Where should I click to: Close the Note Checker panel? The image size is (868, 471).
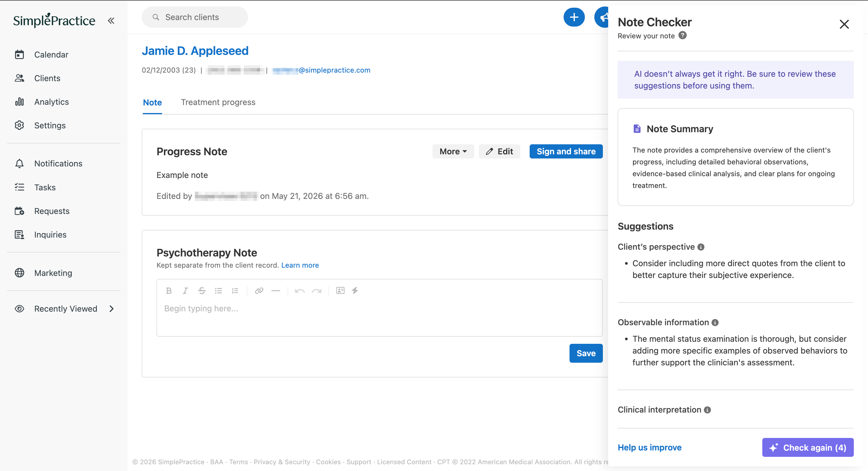(x=844, y=24)
